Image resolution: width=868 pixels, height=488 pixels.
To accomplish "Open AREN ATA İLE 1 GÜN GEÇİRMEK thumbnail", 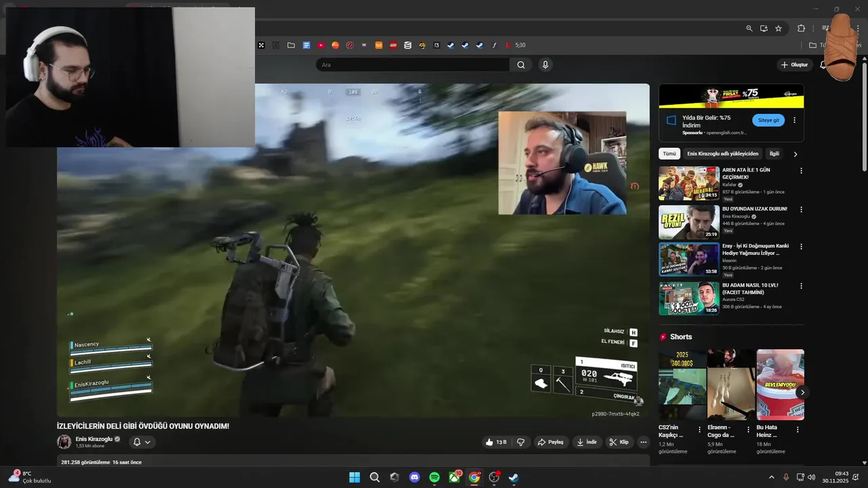I will pos(689,184).
